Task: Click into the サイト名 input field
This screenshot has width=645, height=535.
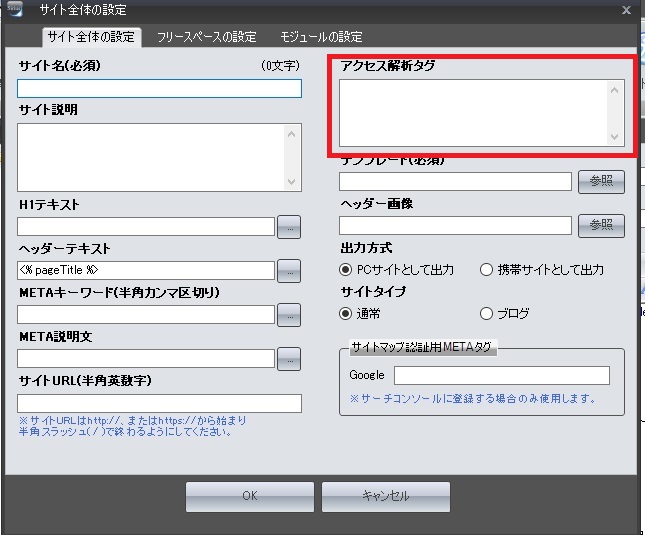Action: point(159,88)
